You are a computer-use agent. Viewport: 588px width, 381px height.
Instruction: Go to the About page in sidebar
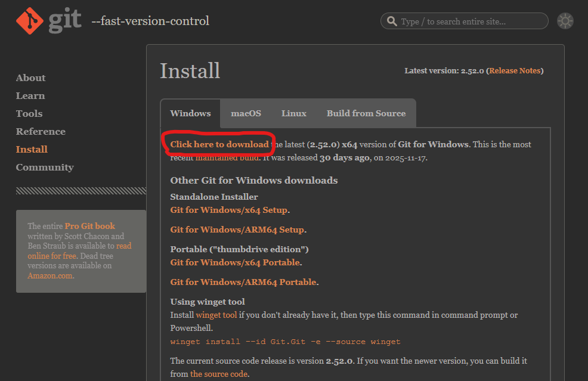click(x=30, y=78)
